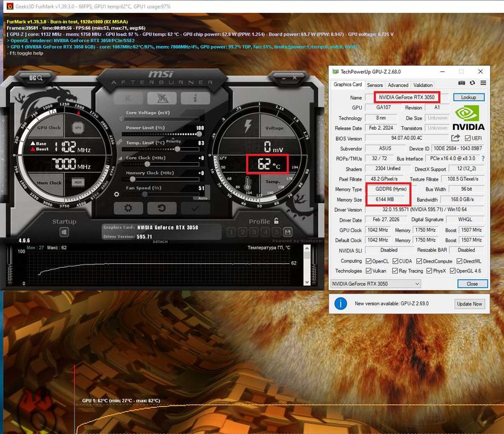The height and width of the screenshot is (434, 504).
Task: Select profile slot 3 in Afterburner
Action: point(254,232)
